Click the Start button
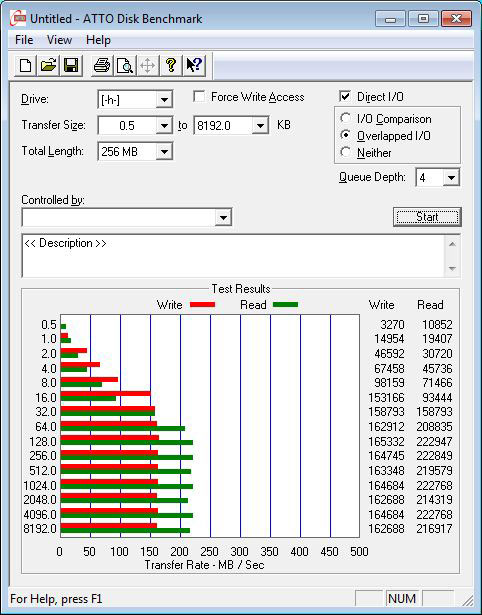This screenshot has height=615, width=482. tap(427, 217)
